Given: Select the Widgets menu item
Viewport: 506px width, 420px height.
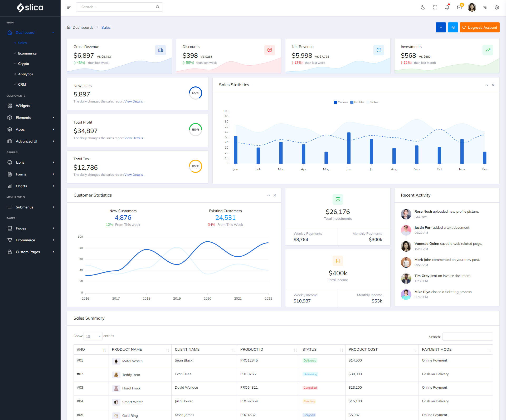Looking at the screenshot, I should [x=23, y=106].
